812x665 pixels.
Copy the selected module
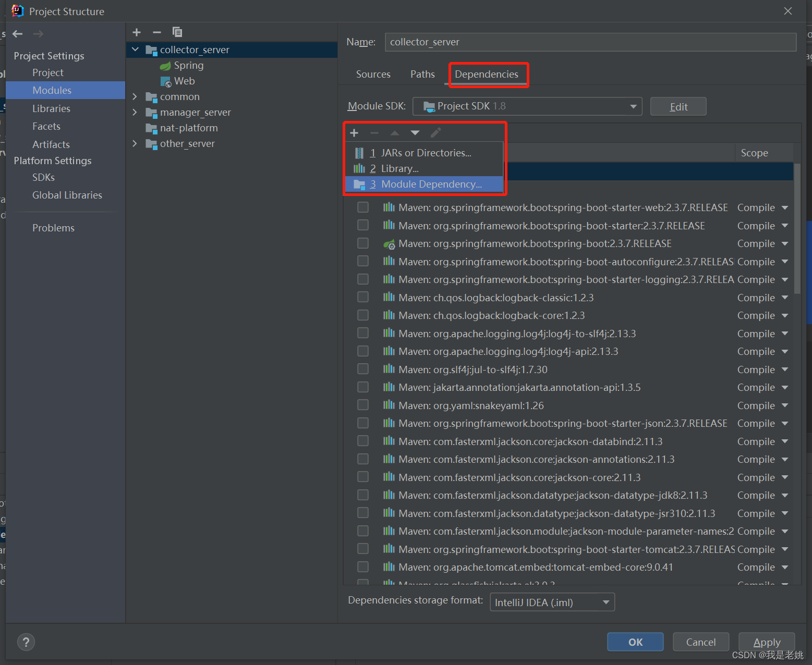(x=177, y=32)
